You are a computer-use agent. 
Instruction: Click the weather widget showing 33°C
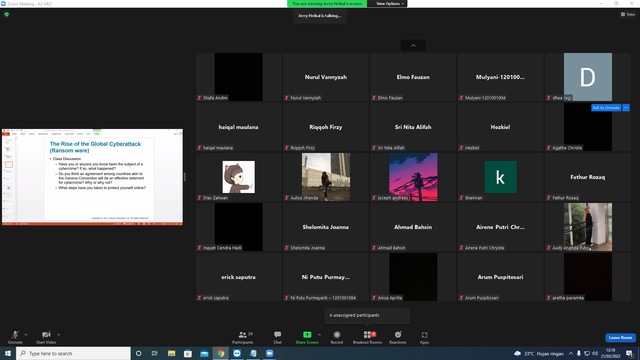pyautogui.click(x=539, y=353)
